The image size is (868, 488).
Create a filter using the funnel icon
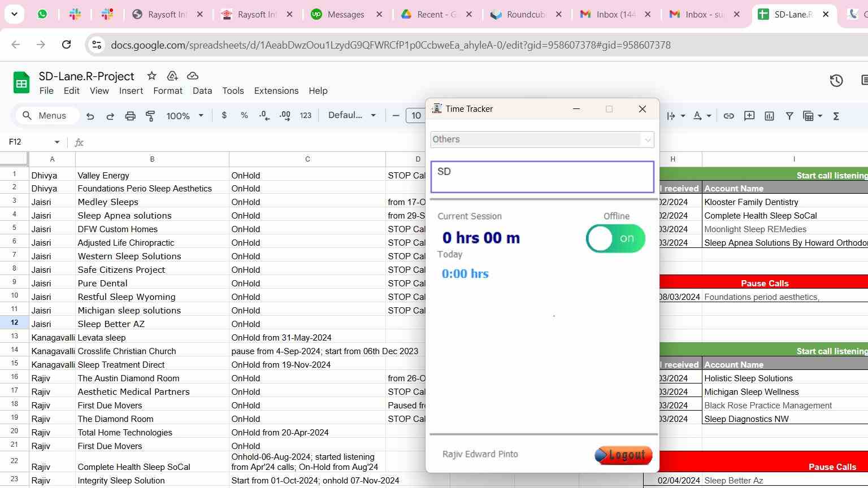(789, 116)
